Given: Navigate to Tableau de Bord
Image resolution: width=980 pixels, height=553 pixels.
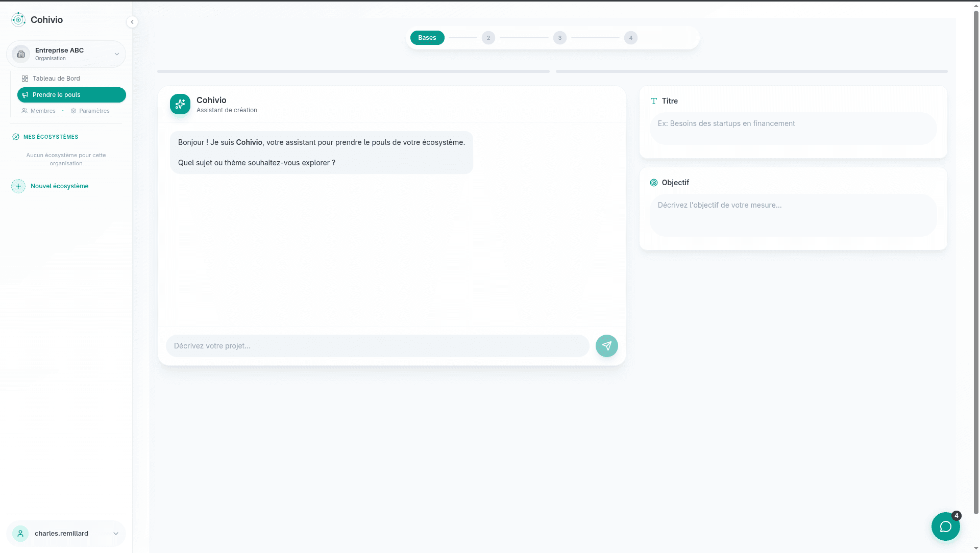Looking at the screenshot, I should (56, 79).
